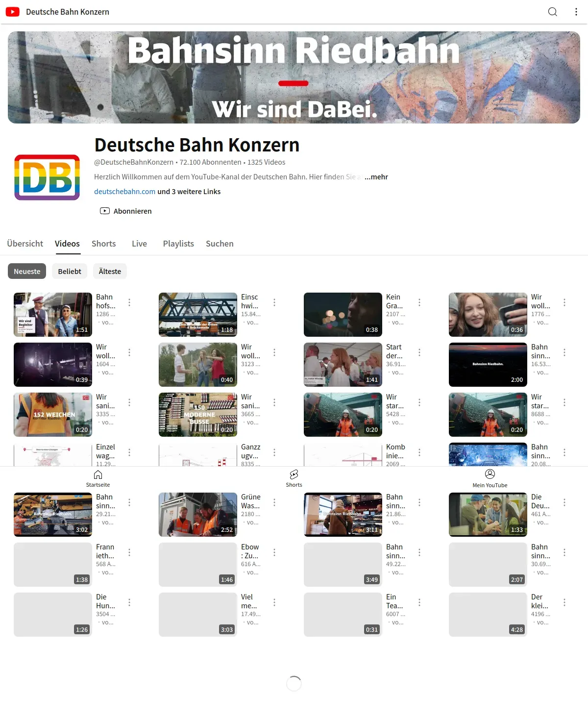Image resolution: width=588 pixels, height=721 pixels.
Task: Open the 'Start der...' video title
Action: coord(394,351)
